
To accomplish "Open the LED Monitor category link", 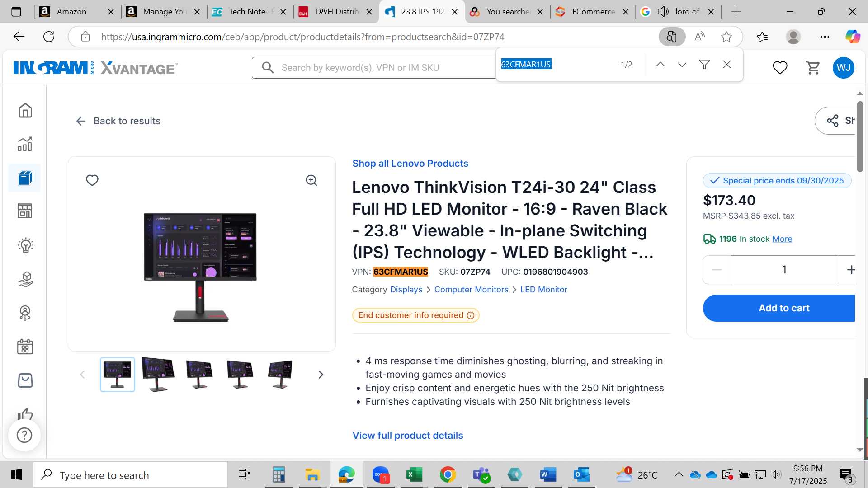I will (x=543, y=290).
